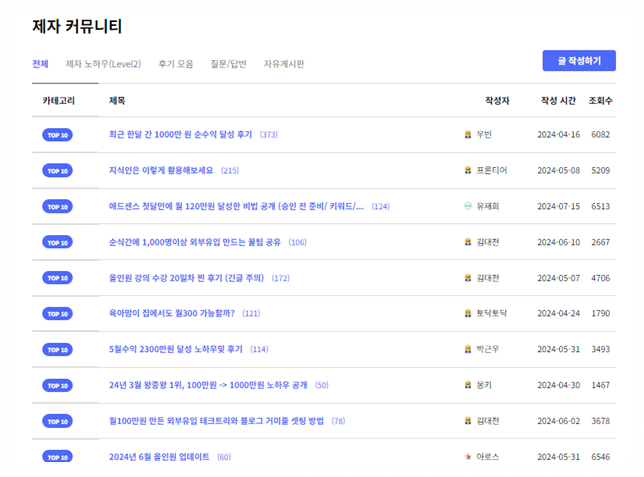Click author name 토닥토닥
This screenshot has width=644, height=477.
tap(492, 313)
